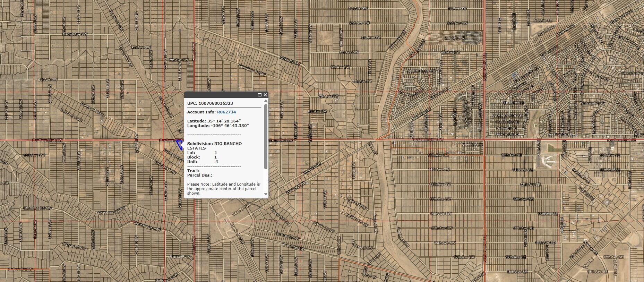This screenshot has height=282, width=644.
Task: Click the Latitude value in the popup
Action: tap(224, 121)
